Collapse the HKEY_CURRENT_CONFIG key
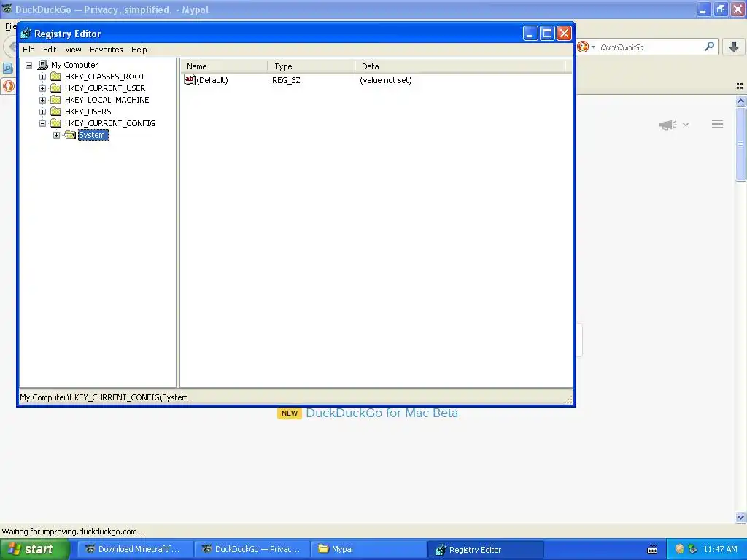Image resolution: width=747 pixels, height=560 pixels. point(42,123)
